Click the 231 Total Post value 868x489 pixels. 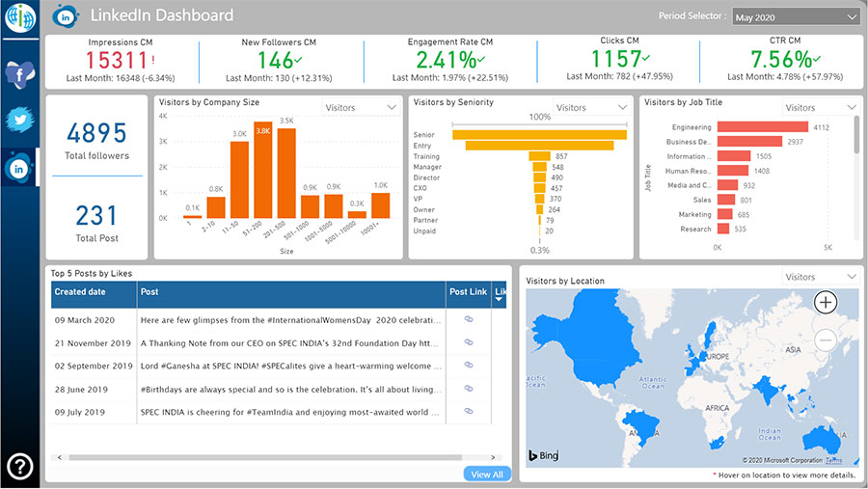(x=96, y=215)
